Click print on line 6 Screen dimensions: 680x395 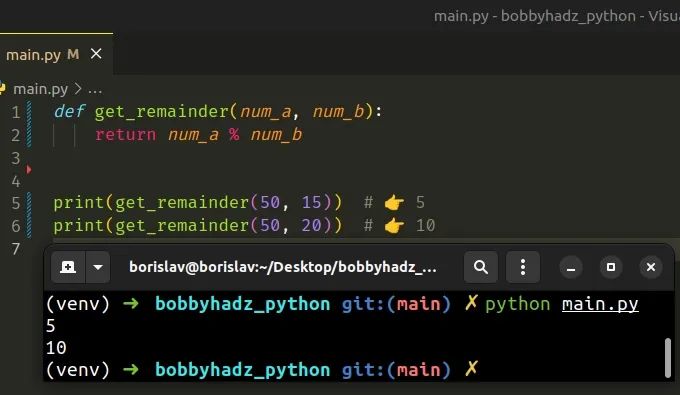[x=78, y=226]
